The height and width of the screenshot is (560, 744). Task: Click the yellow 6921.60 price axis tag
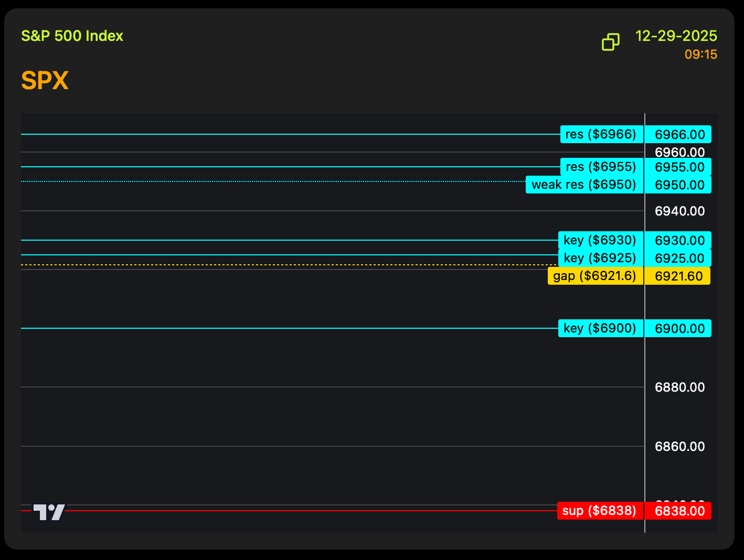(x=678, y=276)
